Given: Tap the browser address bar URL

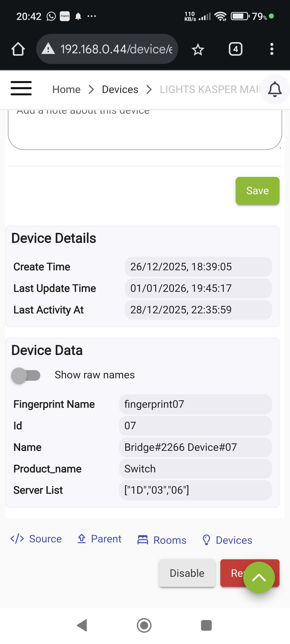Looking at the screenshot, I should click(116, 49).
